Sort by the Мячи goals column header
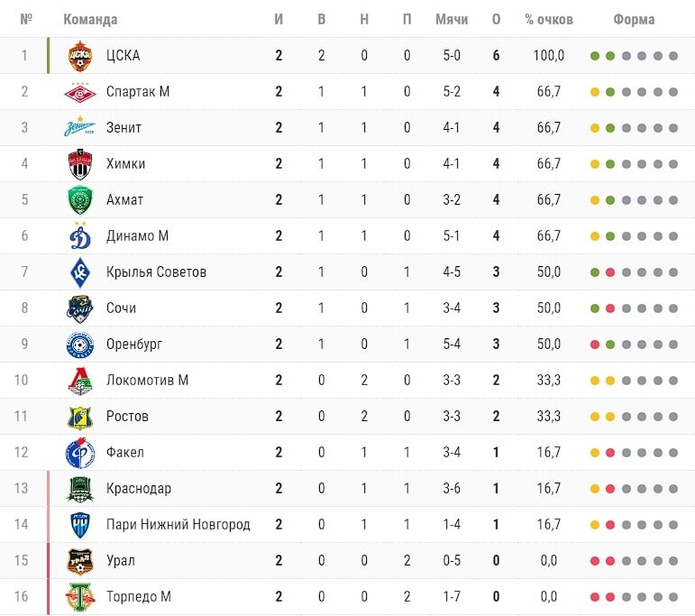The width and height of the screenshot is (695, 616). pos(452,20)
